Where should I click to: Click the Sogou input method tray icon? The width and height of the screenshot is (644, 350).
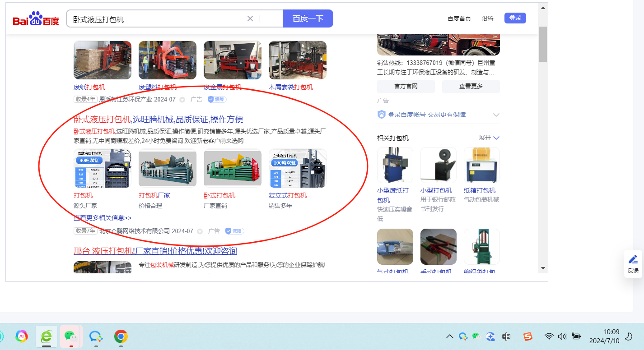click(527, 336)
